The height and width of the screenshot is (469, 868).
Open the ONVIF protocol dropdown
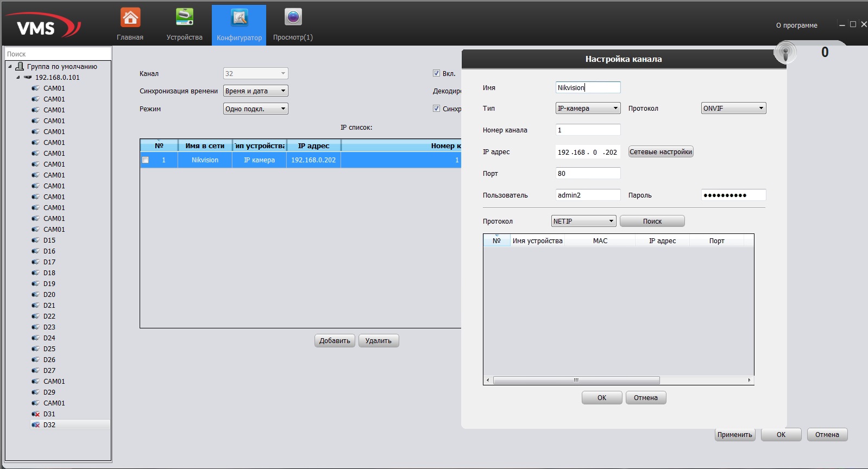click(733, 109)
